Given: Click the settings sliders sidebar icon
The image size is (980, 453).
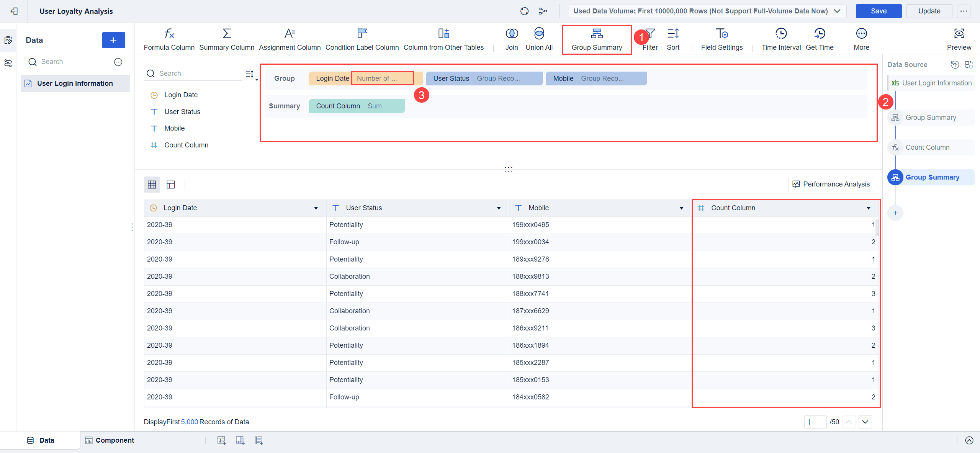Looking at the screenshot, I should (x=8, y=63).
